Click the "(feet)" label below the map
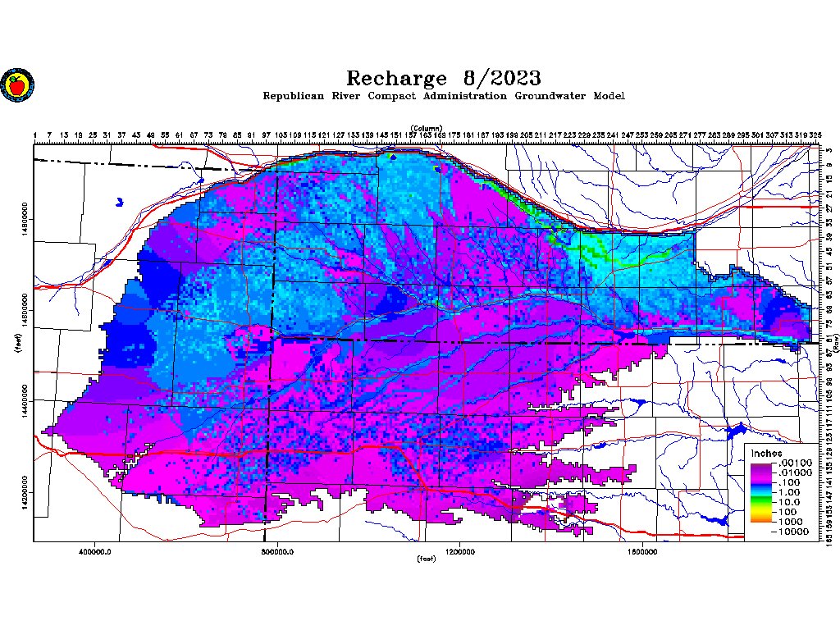Image resolution: width=840 pixels, height=630 pixels. pos(427,559)
